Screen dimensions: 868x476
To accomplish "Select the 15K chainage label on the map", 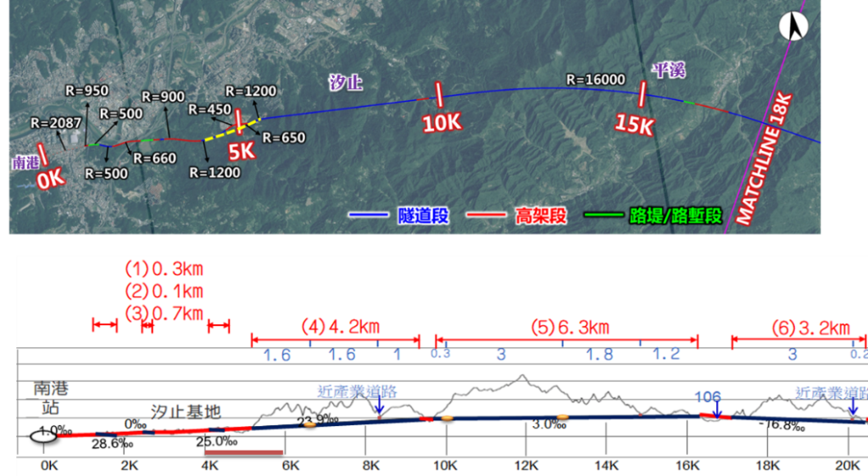I will pyautogui.click(x=634, y=124).
